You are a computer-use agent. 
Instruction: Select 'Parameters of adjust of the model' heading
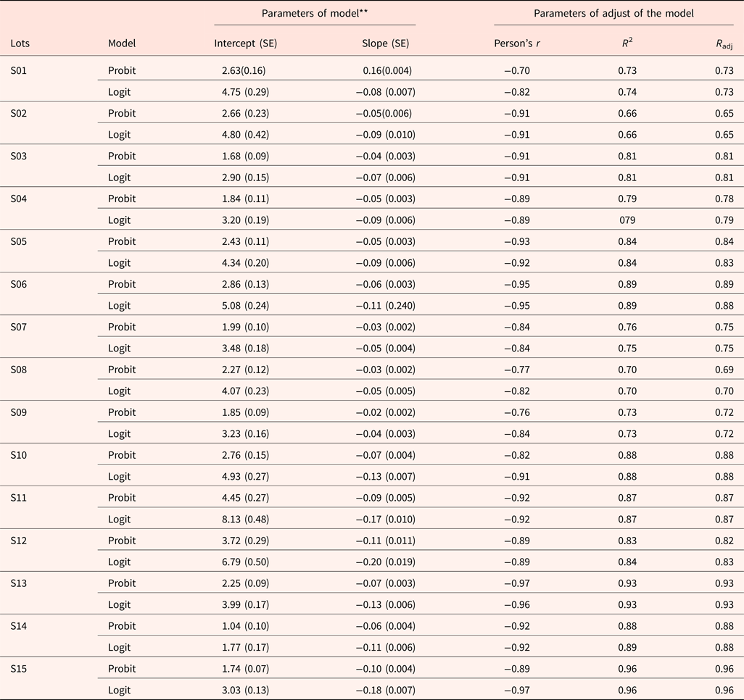coord(613,14)
